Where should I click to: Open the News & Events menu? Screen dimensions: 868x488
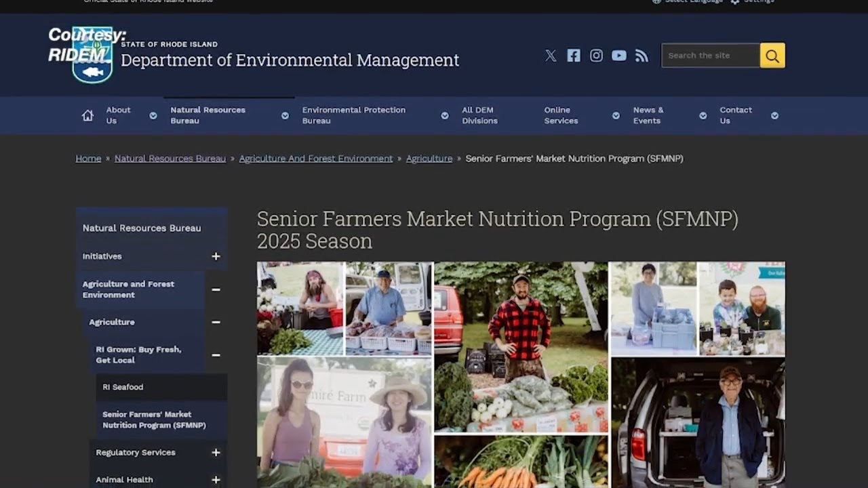648,115
